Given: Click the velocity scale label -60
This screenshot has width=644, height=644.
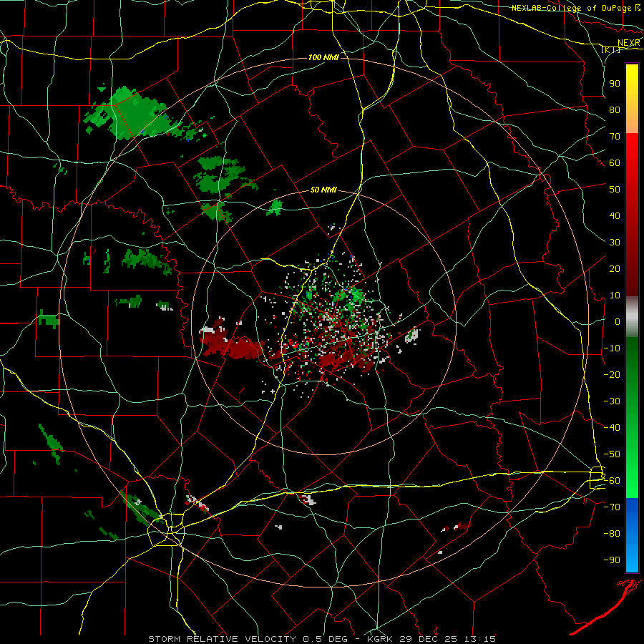Looking at the screenshot, I should click(612, 481).
